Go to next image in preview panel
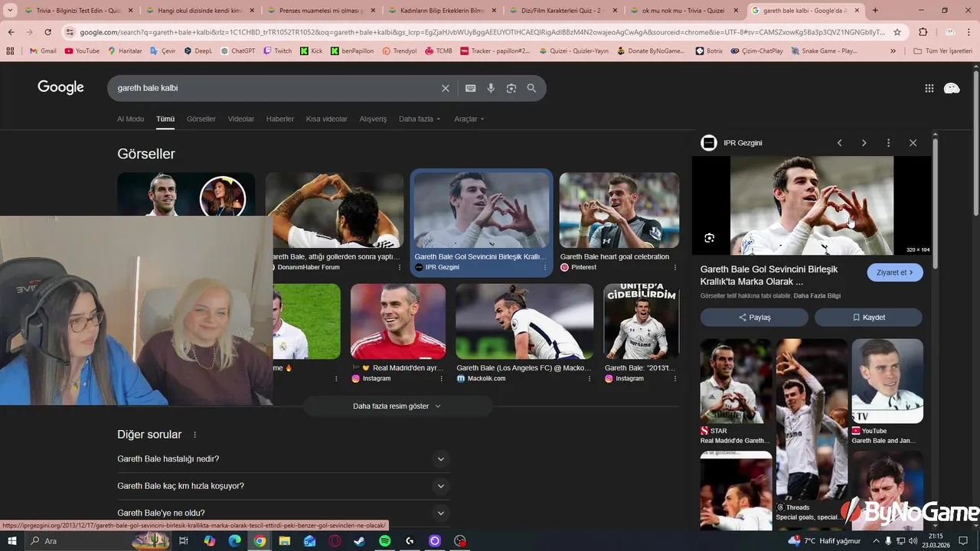 pos(864,143)
